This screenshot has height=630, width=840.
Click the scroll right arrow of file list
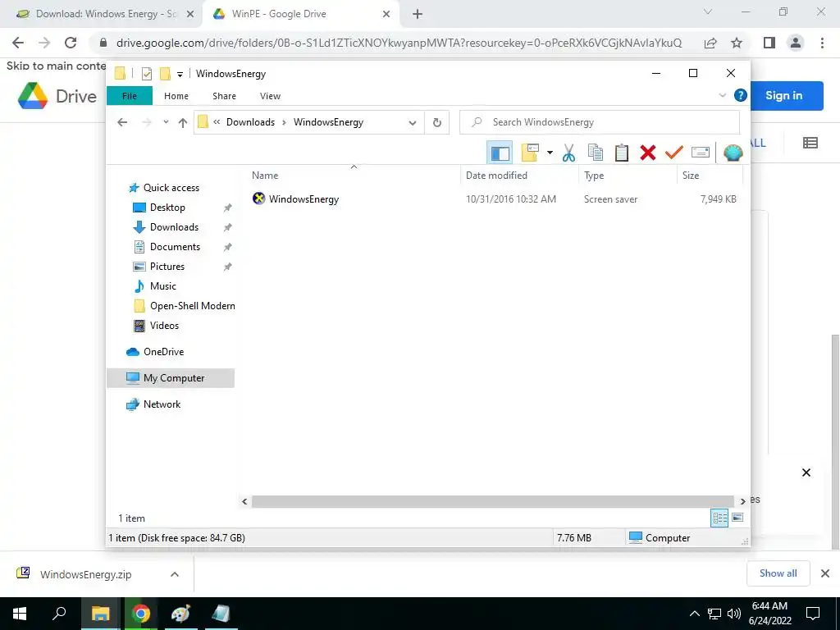point(742,501)
